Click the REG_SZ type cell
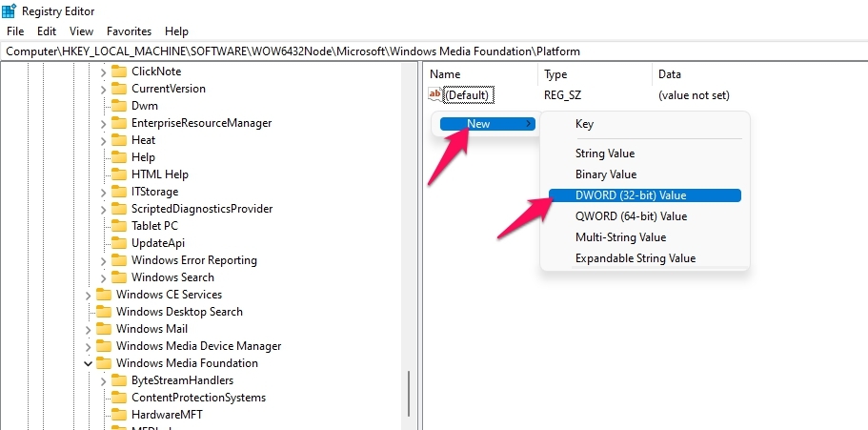This screenshot has width=868, height=430. tap(562, 95)
